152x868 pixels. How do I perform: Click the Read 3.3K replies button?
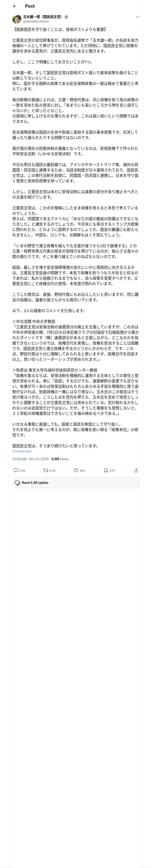76,482
